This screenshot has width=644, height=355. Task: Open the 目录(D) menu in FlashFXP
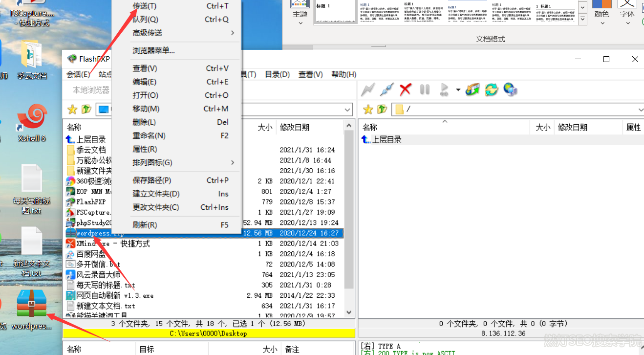click(x=277, y=74)
